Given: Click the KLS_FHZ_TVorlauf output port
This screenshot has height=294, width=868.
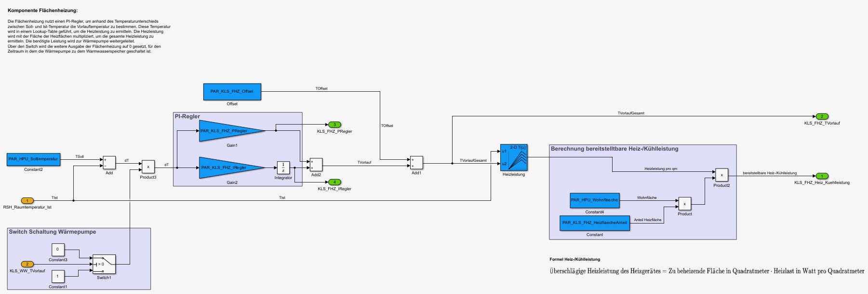Looking at the screenshot, I should coord(822,116).
